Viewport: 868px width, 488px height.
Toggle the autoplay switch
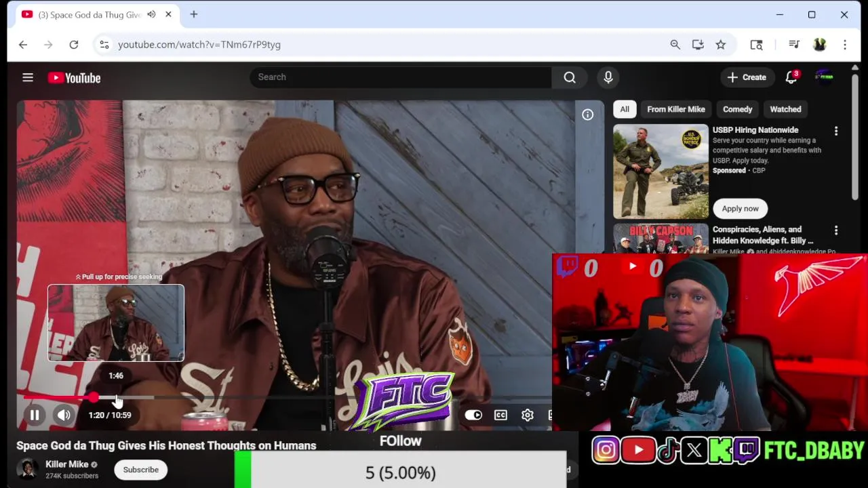(x=473, y=415)
